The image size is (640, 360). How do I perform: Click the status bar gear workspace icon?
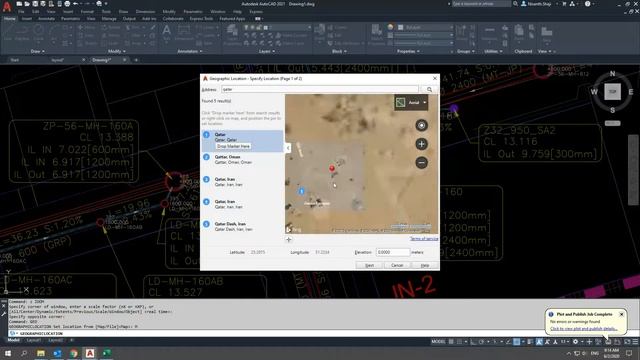576,342
